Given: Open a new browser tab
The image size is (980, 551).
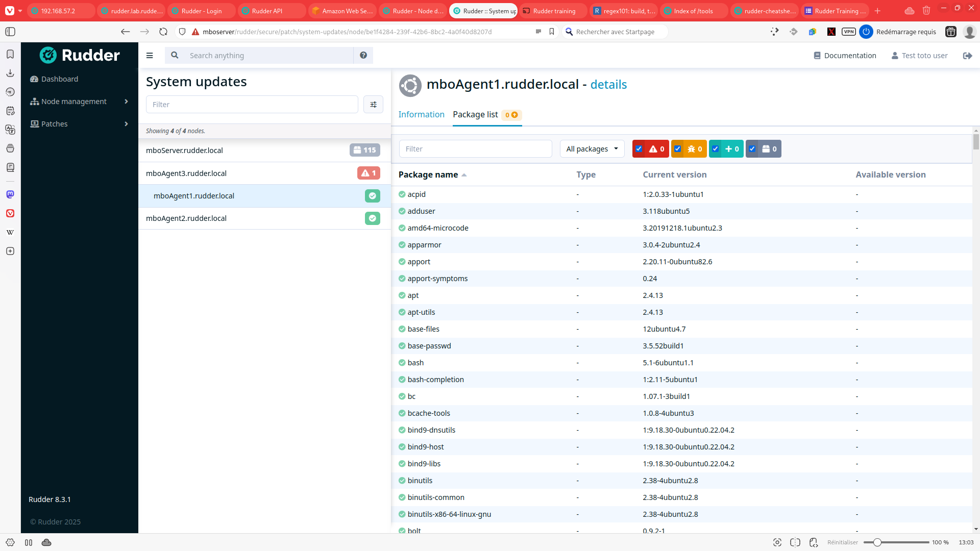Looking at the screenshot, I should (877, 11).
